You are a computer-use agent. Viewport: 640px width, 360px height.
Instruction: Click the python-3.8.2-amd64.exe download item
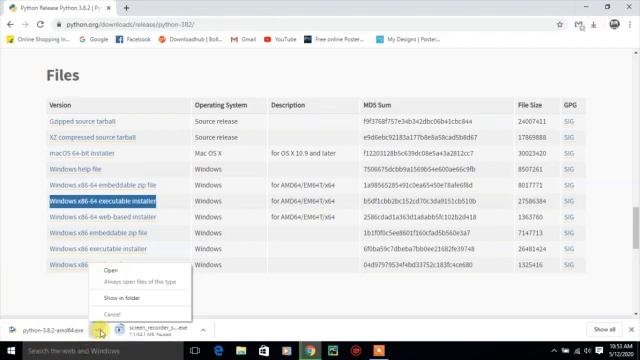[x=47, y=330]
